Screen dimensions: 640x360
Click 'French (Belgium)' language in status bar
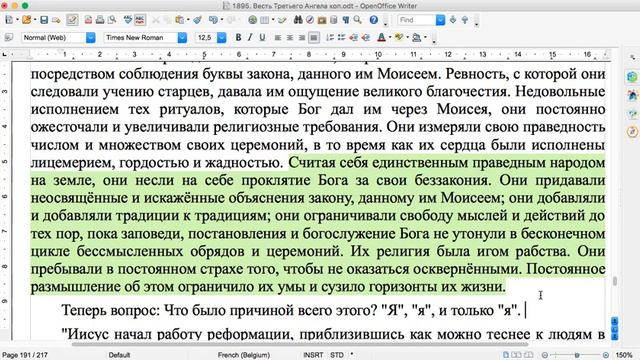[244, 355]
